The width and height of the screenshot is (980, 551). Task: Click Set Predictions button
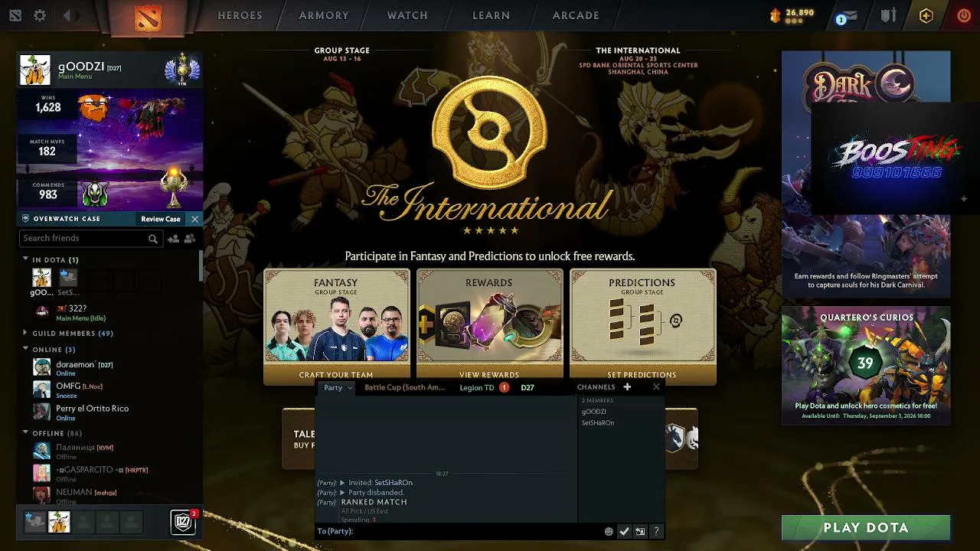tap(642, 375)
